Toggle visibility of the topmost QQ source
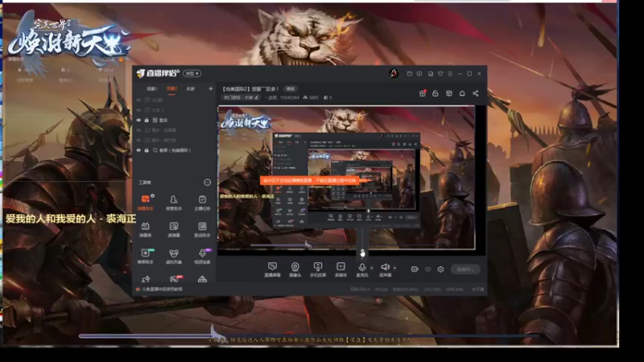 pyautogui.click(x=138, y=100)
